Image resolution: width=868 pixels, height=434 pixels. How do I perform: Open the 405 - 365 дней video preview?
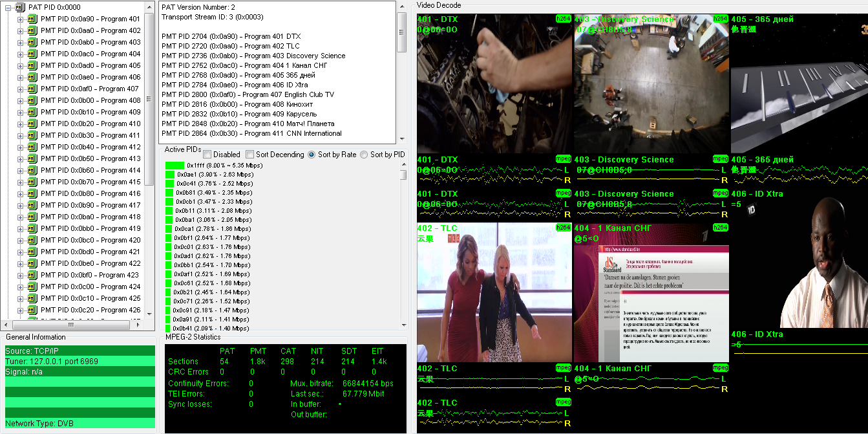[799, 83]
